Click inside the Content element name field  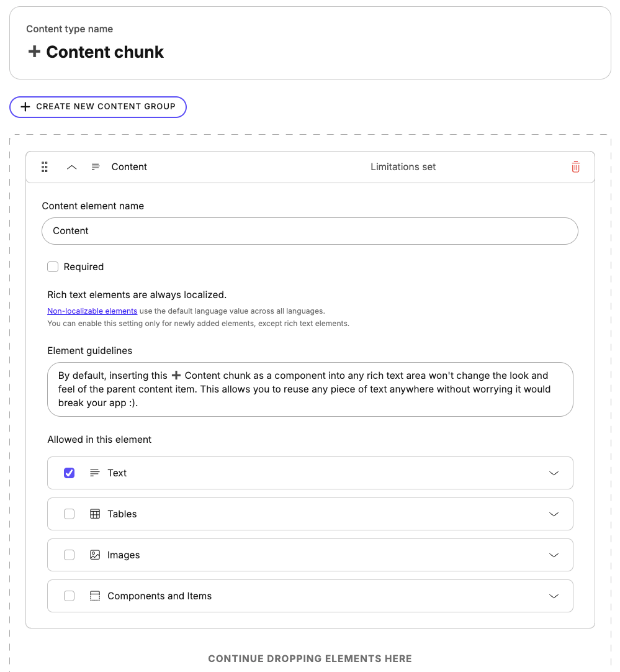point(310,230)
